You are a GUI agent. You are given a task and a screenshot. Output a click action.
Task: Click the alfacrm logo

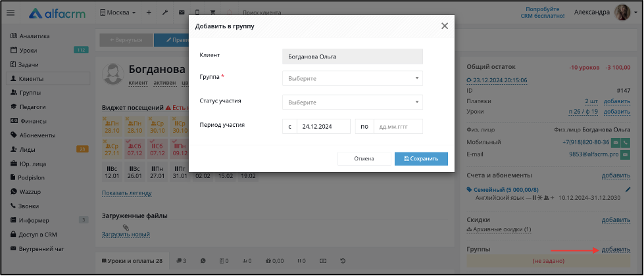[x=57, y=13]
